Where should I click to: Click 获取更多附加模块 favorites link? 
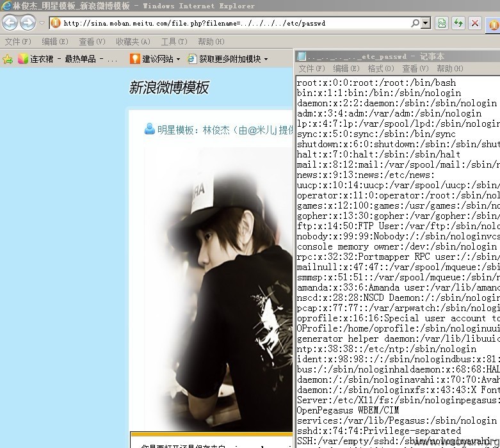point(224,59)
